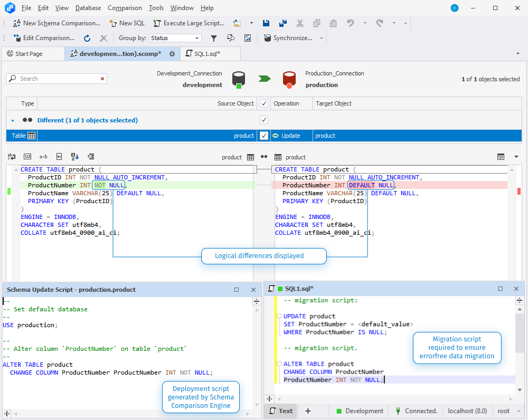Click the open file folder icon
Viewport: 528px width, 420px height.
pyautogui.click(x=237, y=23)
